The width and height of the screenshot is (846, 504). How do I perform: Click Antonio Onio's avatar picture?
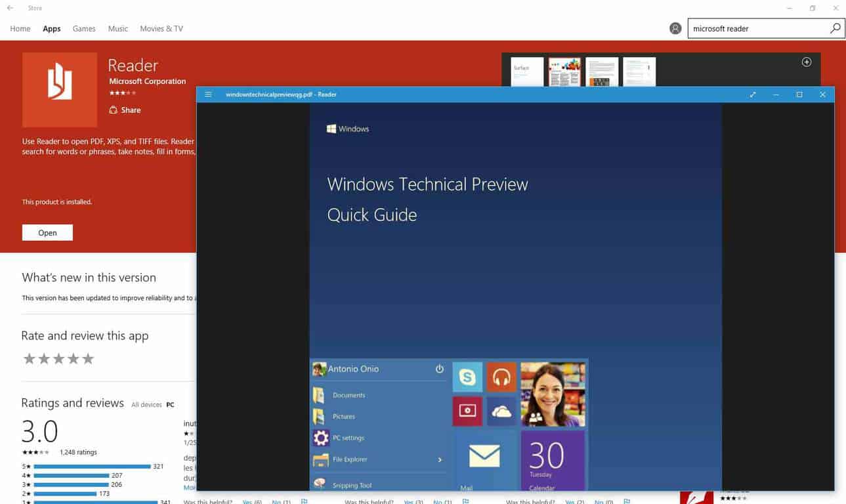click(x=319, y=369)
